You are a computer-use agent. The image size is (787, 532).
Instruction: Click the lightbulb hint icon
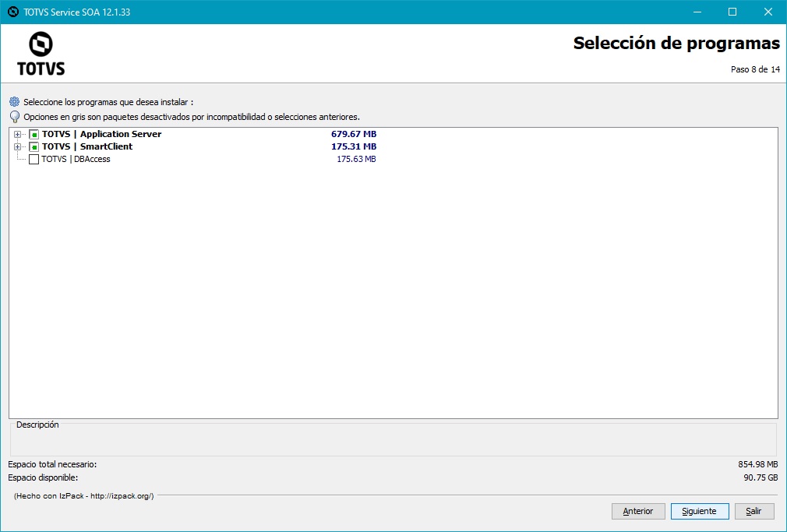(x=15, y=117)
